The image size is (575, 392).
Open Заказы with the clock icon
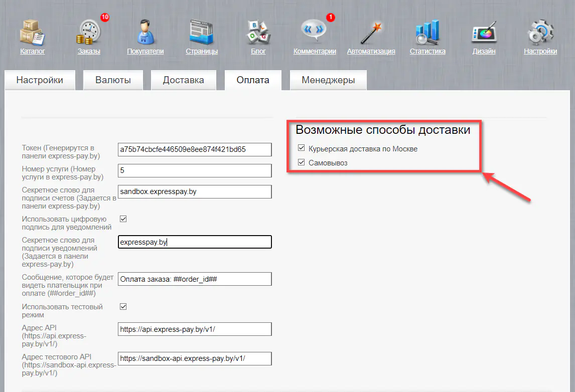(88, 30)
